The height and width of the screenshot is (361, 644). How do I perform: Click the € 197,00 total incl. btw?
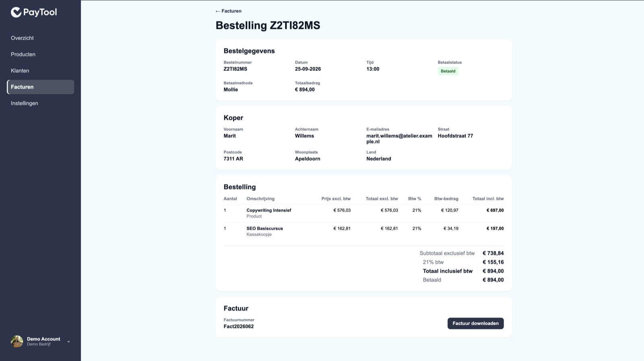[x=495, y=228]
